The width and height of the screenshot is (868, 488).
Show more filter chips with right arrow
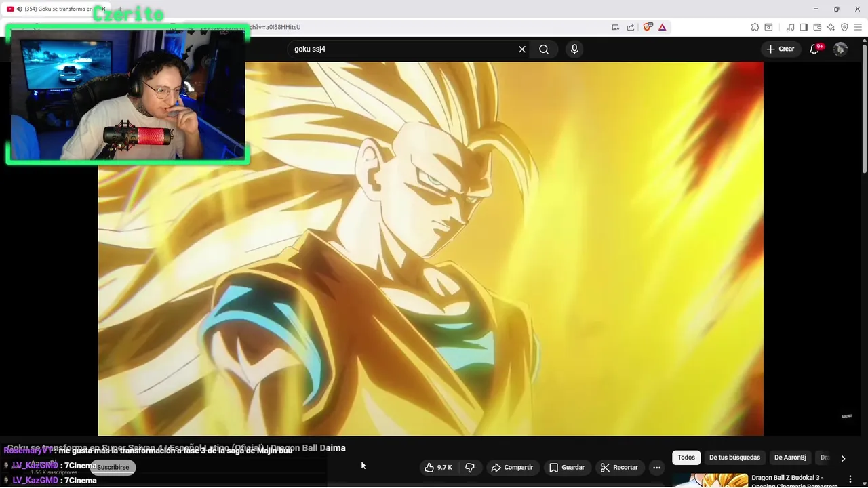[x=843, y=458]
